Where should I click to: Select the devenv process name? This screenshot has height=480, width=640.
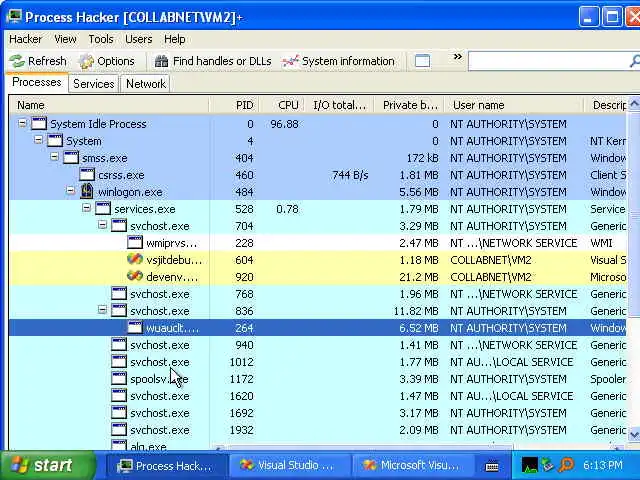(x=172, y=277)
